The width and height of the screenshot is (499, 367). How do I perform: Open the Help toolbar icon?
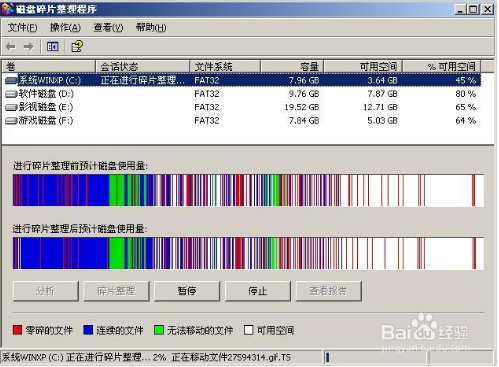tap(77, 46)
